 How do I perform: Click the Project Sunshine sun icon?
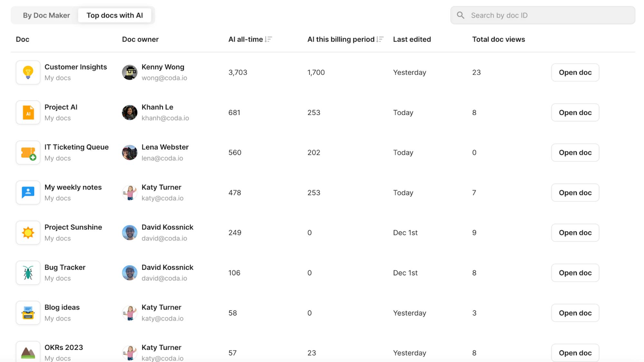click(x=28, y=233)
